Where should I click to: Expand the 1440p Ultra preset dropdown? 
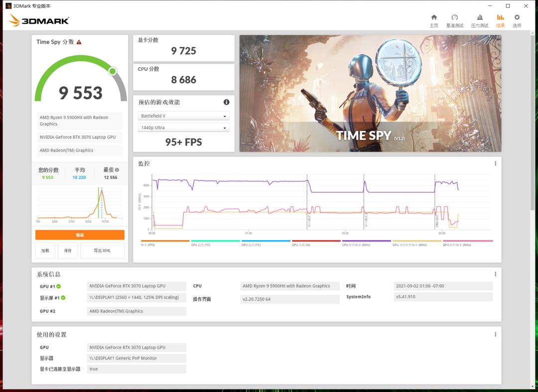pos(183,127)
